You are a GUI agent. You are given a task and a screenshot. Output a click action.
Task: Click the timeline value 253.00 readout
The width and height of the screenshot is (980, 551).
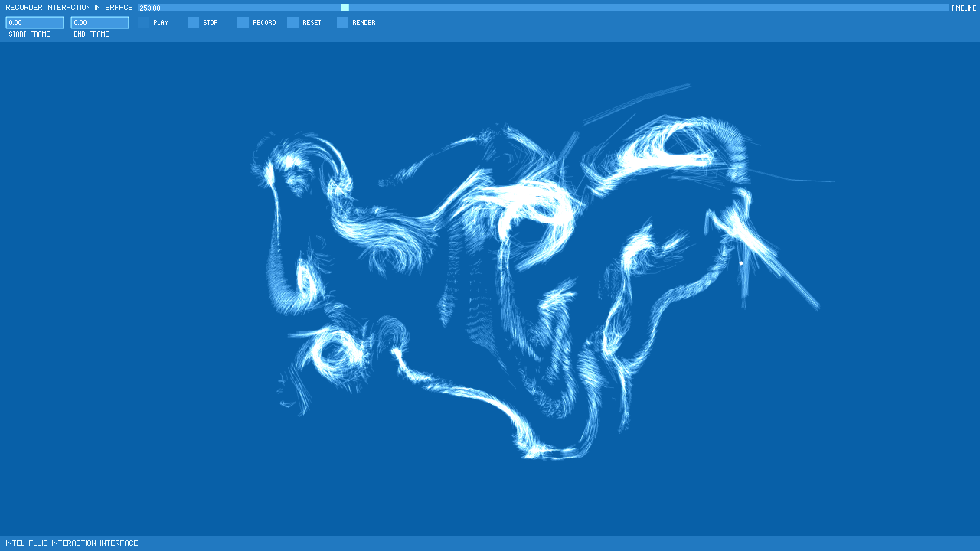click(150, 8)
